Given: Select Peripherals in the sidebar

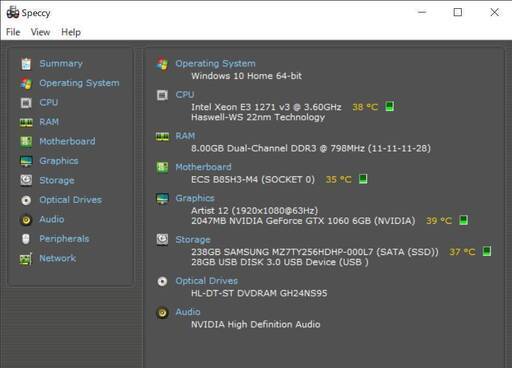Looking at the screenshot, I should click(x=64, y=239).
